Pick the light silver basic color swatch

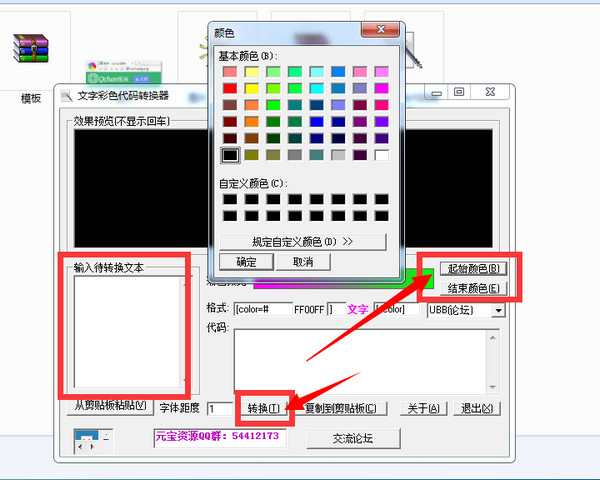[x=338, y=155]
